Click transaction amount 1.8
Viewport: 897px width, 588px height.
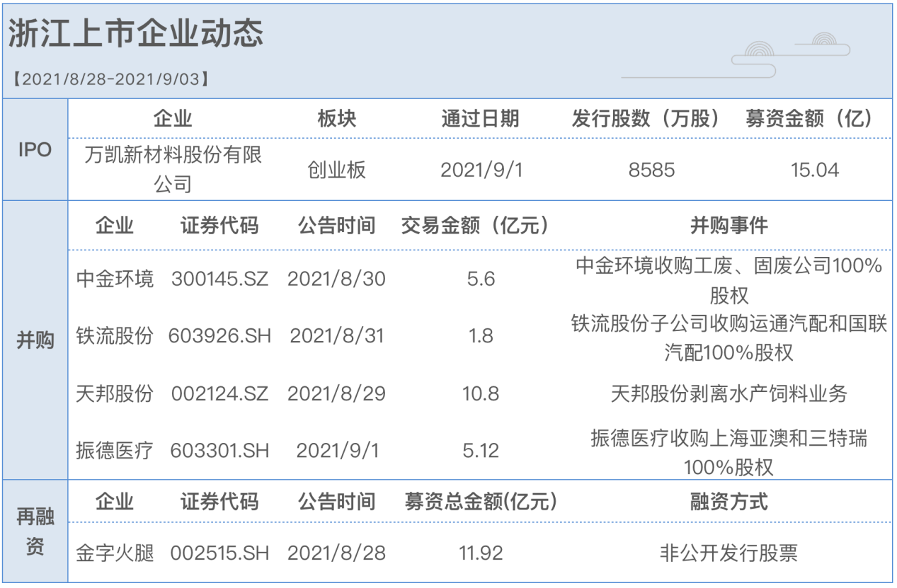coord(481,336)
